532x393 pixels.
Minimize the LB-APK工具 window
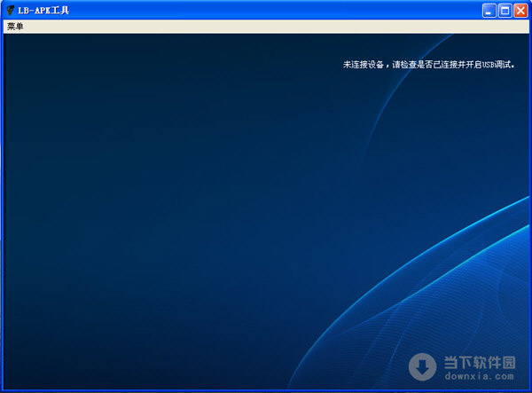point(489,11)
